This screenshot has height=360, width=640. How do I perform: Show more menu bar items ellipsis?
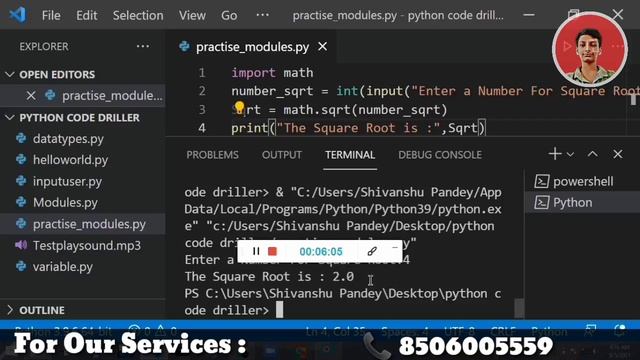[262, 15]
